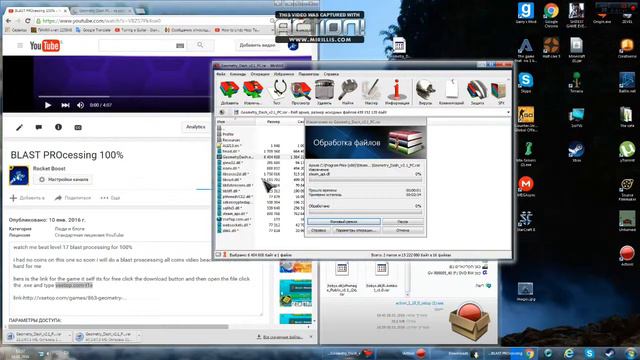Image resolution: width=640 pixels, height=360 pixels.
Task: Click the speech bubble annotations icon below player
Action: 39,127
